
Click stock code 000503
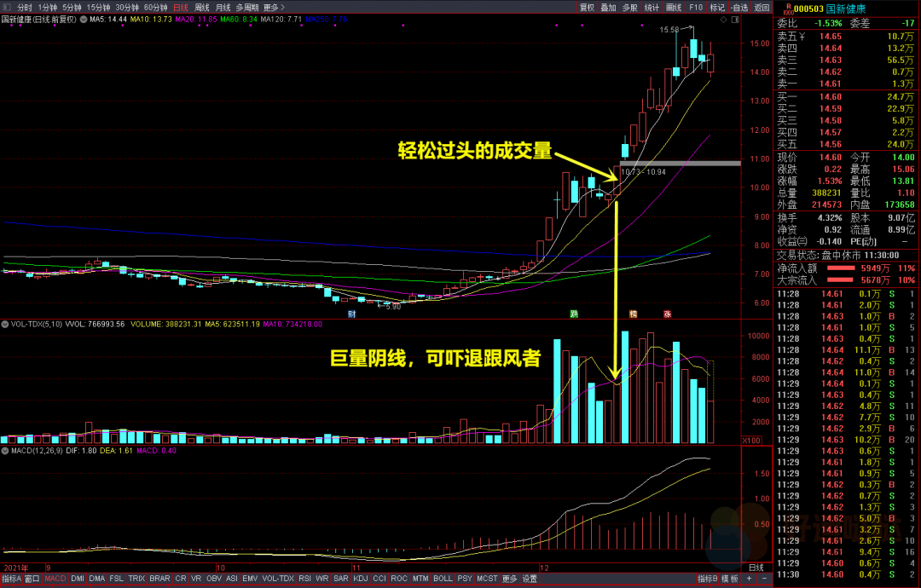pyautogui.click(x=808, y=9)
